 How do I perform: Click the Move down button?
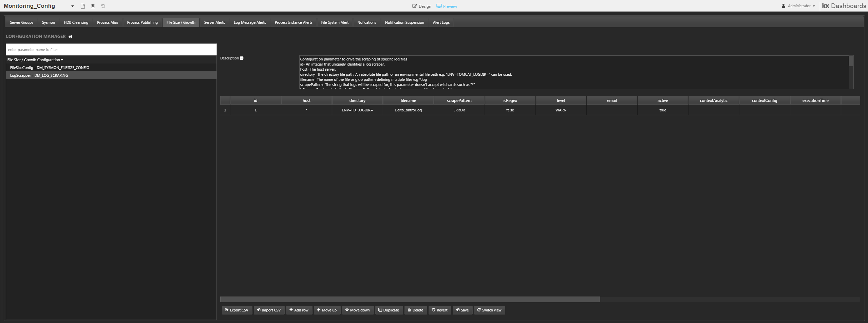(358, 310)
